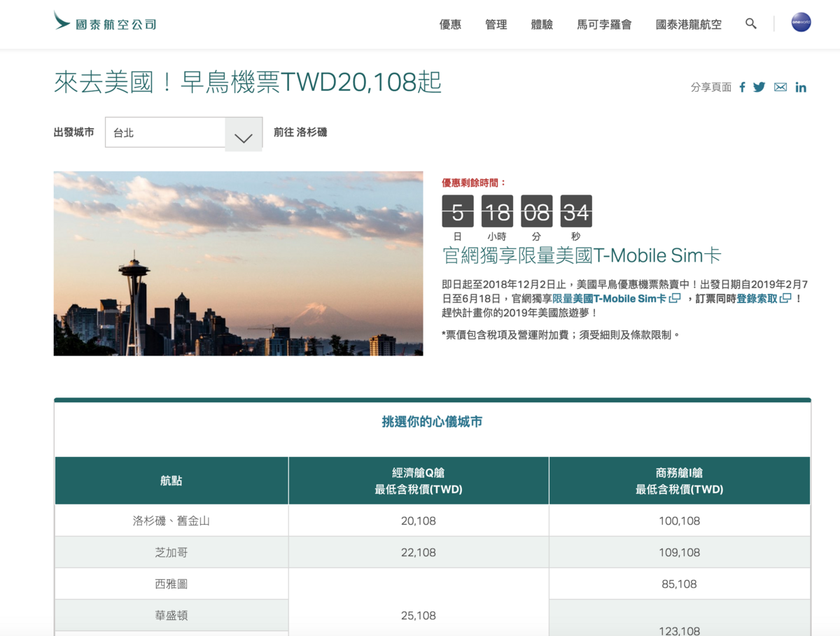Click the 出發城市 label
The width and height of the screenshot is (840, 636).
click(x=73, y=132)
